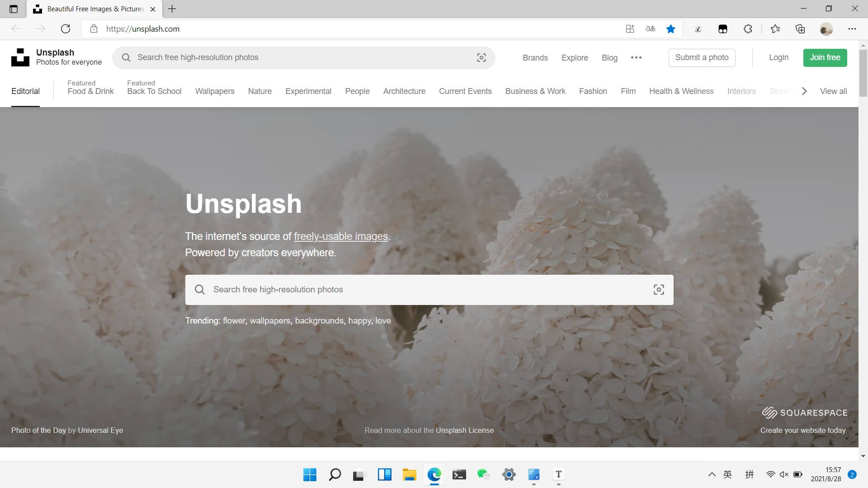Open the tab actions menu icon
This screenshot has height=488, width=868.
tap(14, 9)
